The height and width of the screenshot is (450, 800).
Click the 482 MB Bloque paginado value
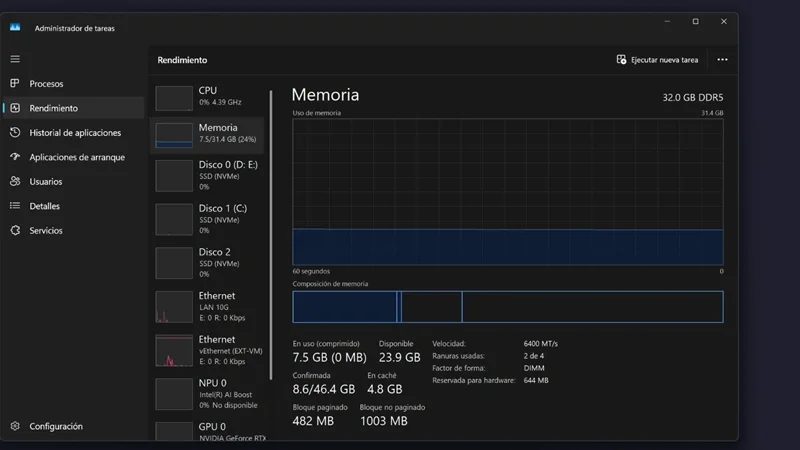[313, 421]
